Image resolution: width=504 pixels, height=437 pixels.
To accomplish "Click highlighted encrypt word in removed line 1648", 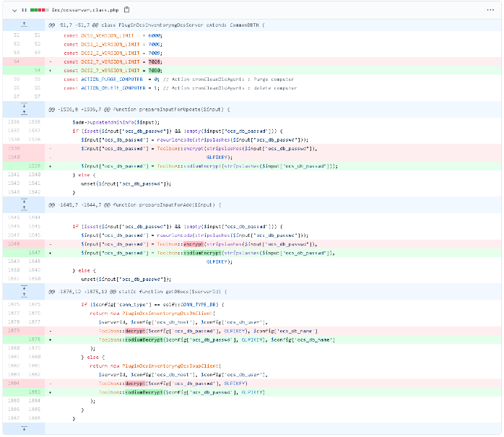I will [194, 244].
